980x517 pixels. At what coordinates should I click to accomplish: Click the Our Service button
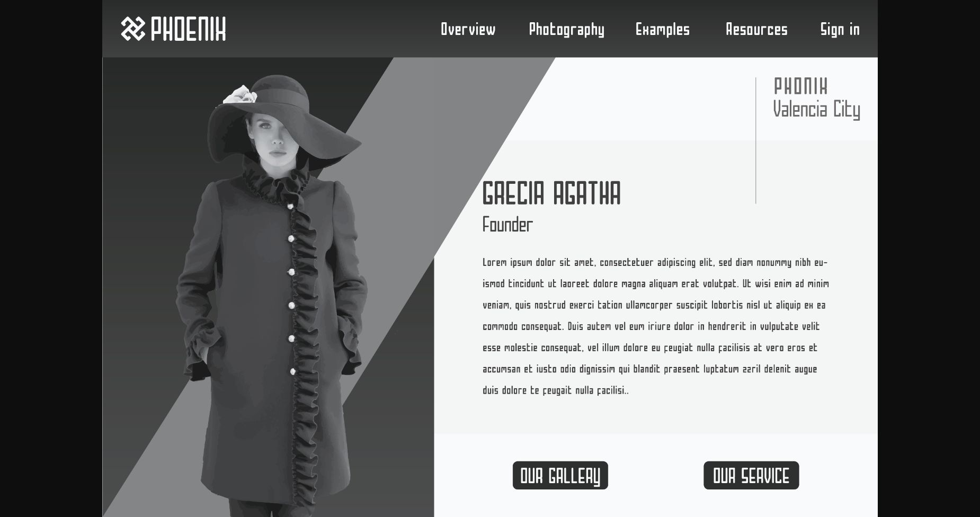(751, 475)
